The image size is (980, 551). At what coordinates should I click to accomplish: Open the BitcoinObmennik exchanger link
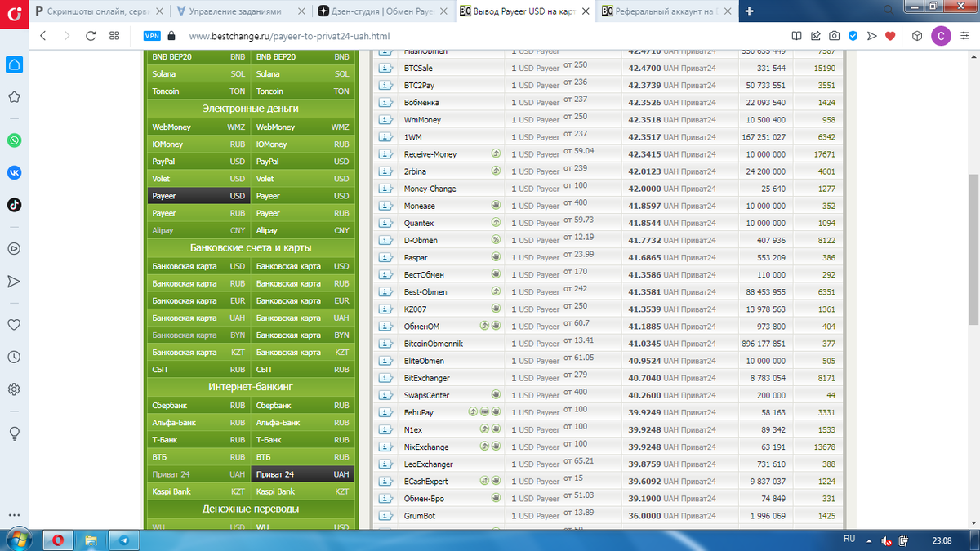click(434, 344)
